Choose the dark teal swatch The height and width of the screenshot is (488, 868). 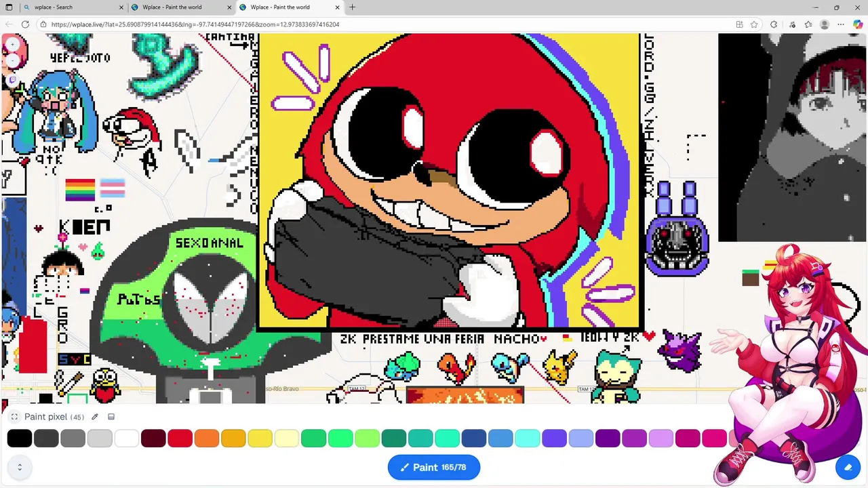tap(394, 438)
